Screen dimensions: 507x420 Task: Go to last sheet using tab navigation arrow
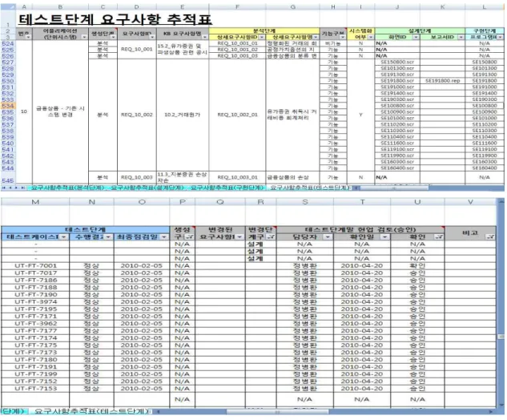coord(23,188)
